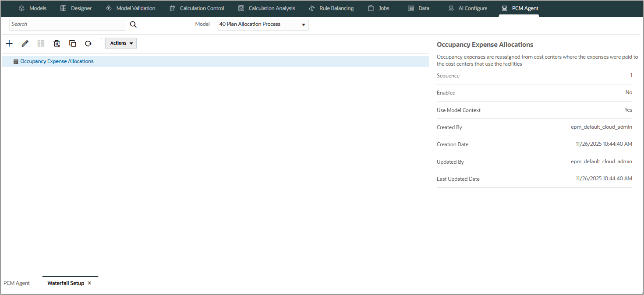Select the Waterfall Setup bottom tab
Screen dimensions: 644x295
point(66,283)
